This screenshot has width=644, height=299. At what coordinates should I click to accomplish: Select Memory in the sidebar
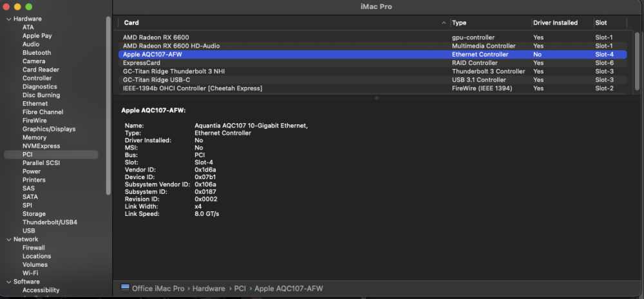[x=34, y=138]
